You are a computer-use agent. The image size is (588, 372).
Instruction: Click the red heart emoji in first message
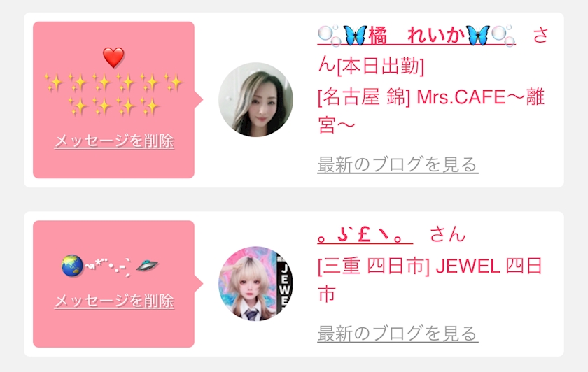coord(113,57)
